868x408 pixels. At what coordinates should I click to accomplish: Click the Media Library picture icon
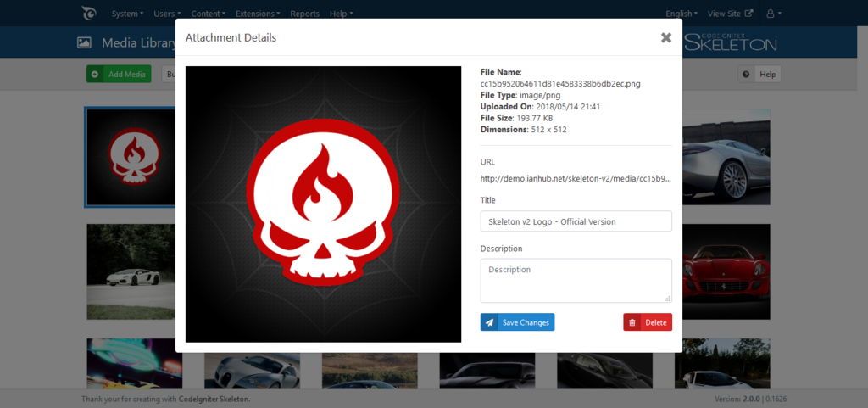coord(84,42)
